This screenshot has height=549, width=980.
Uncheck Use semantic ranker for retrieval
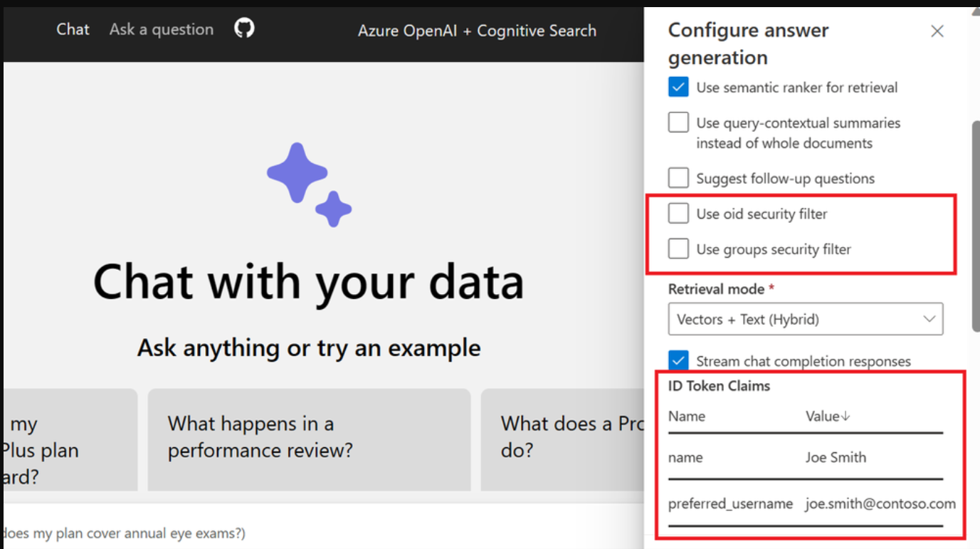pyautogui.click(x=678, y=87)
